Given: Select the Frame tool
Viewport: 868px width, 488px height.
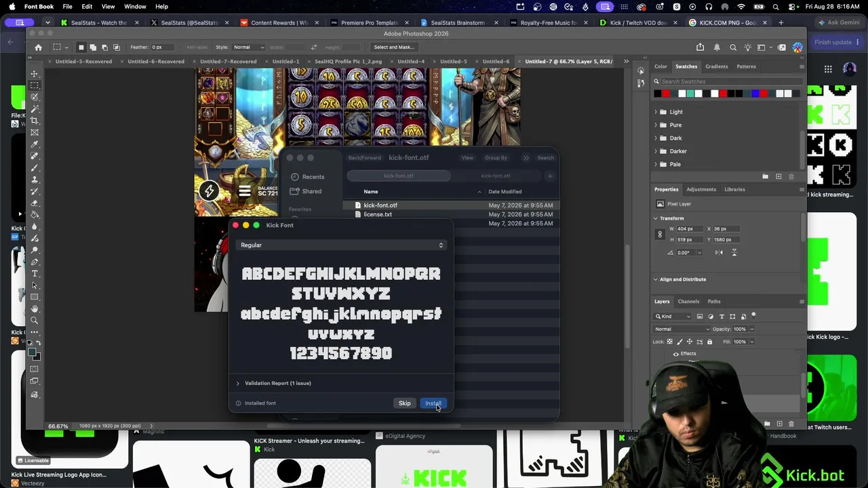Looking at the screenshot, I should coord(35,132).
